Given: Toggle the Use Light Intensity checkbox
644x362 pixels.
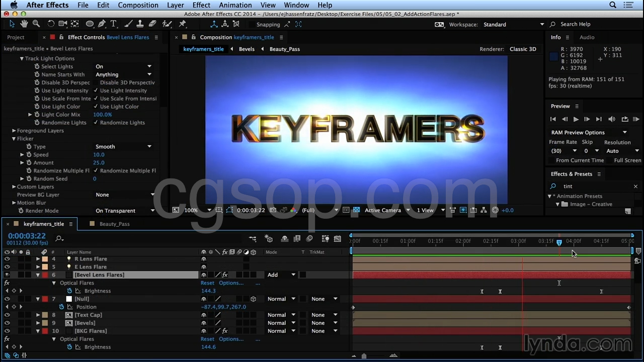Looking at the screenshot, I should point(96,90).
